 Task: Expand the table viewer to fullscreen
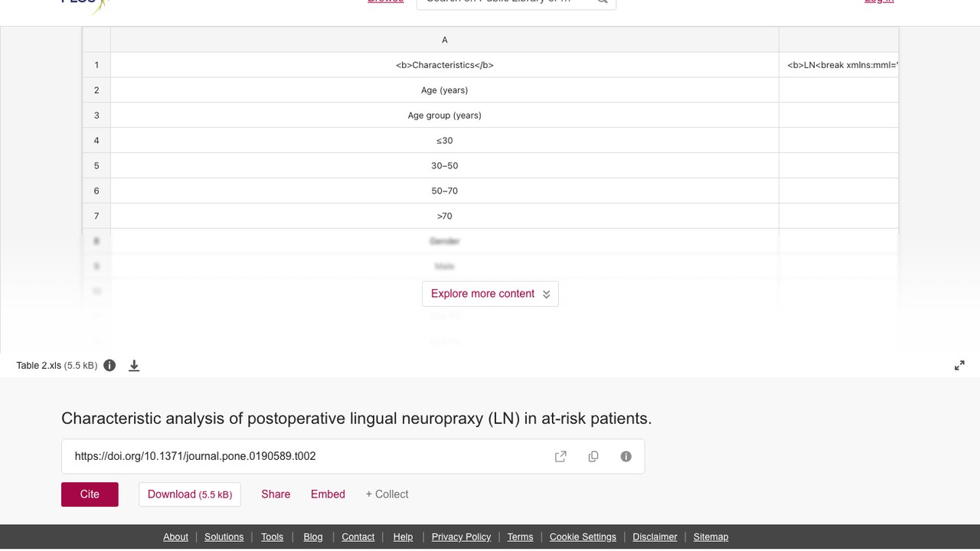(959, 365)
